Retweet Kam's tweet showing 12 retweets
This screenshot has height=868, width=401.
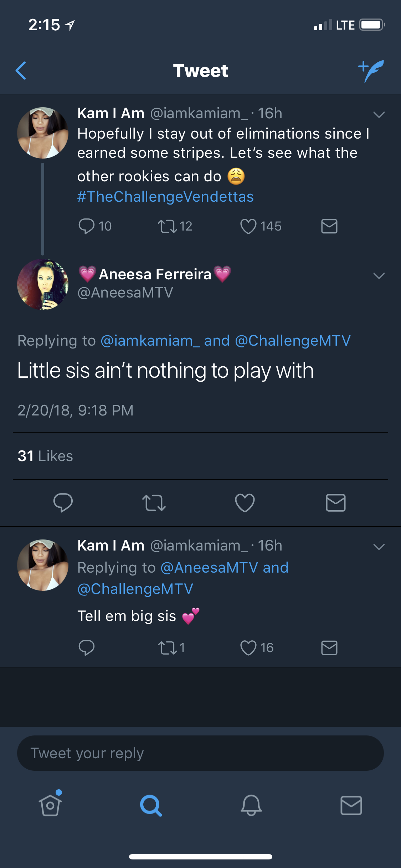[x=168, y=226]
